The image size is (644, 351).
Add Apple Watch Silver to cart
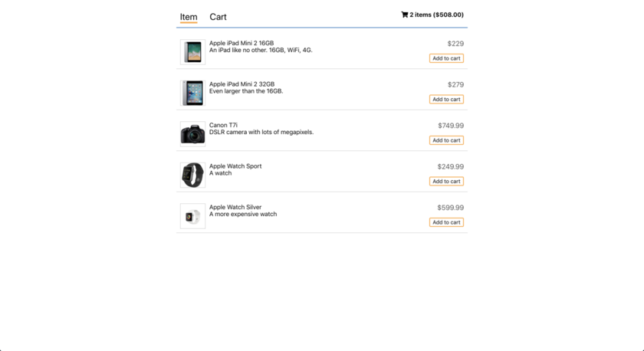coord(446,222)
